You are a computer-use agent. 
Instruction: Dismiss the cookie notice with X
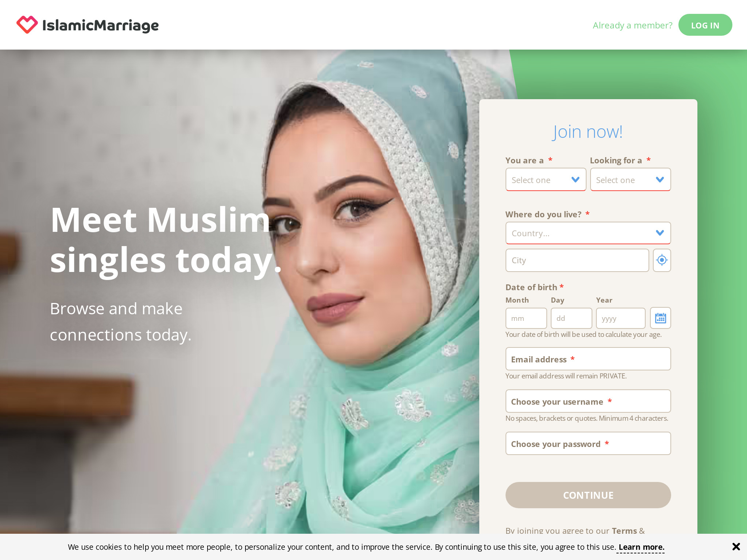click(736, 547)
